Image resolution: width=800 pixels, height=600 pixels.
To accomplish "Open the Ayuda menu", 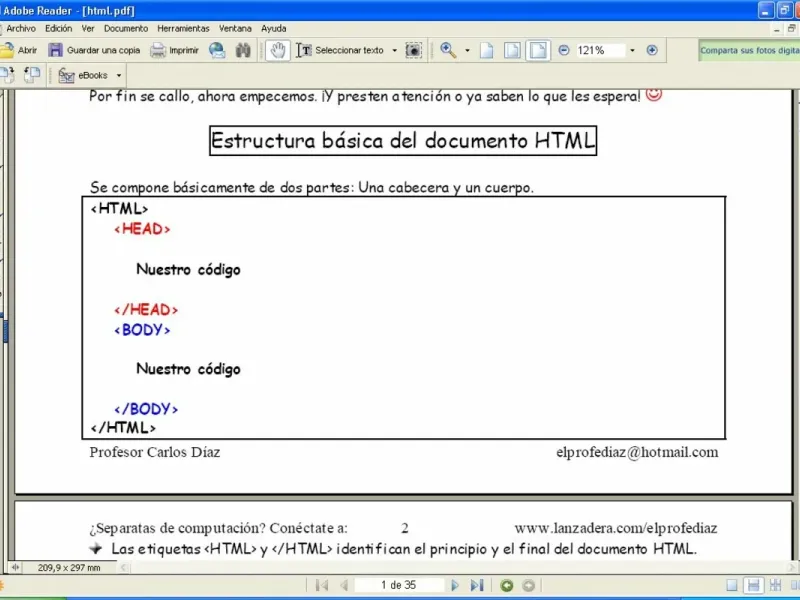I will point(273,29).
